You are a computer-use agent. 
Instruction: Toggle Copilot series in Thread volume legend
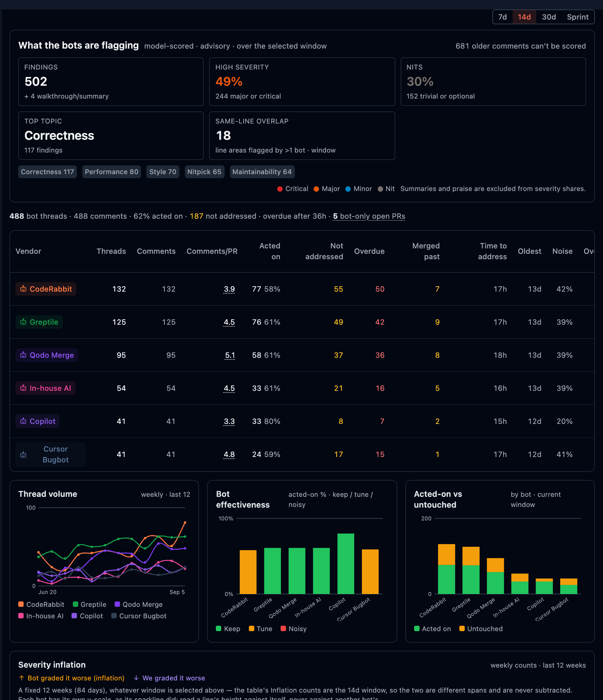coord(87,616)
